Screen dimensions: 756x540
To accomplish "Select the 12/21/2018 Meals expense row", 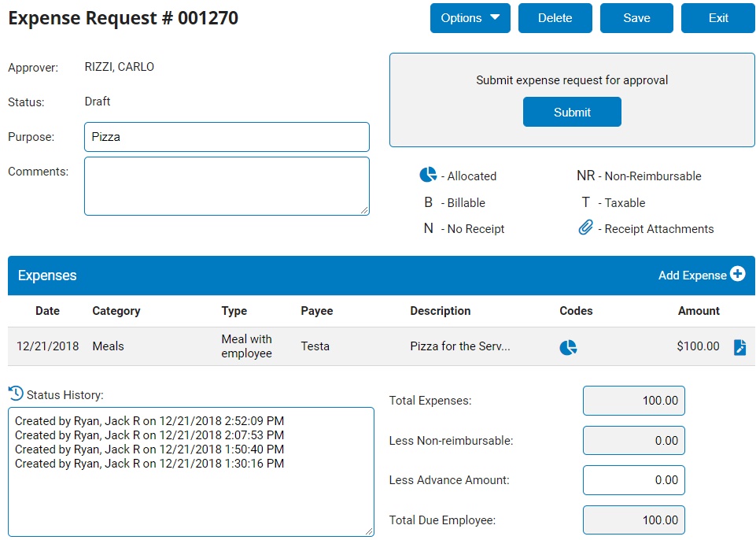I will 315,346.
